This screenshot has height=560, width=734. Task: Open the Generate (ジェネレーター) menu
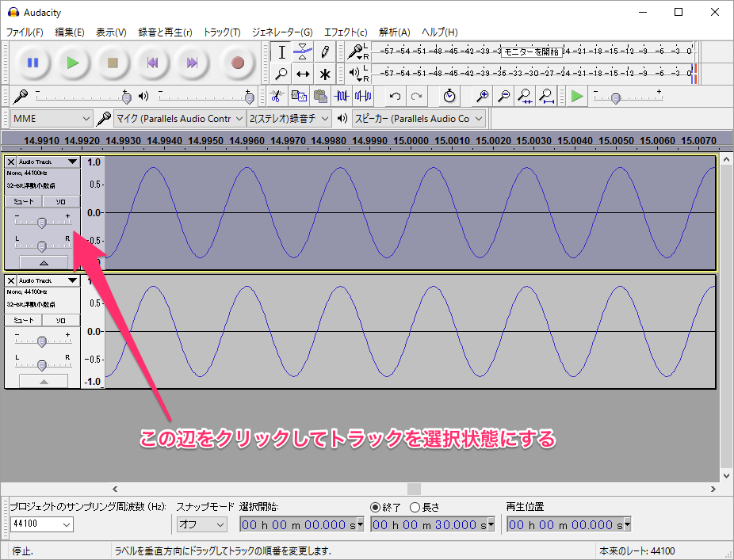(x=282, y=32)
